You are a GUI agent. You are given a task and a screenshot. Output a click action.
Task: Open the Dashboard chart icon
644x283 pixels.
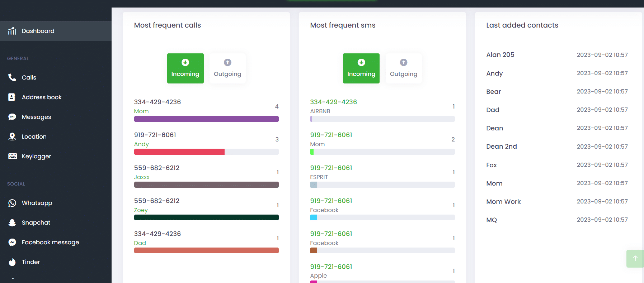click(x=12, y=31)
